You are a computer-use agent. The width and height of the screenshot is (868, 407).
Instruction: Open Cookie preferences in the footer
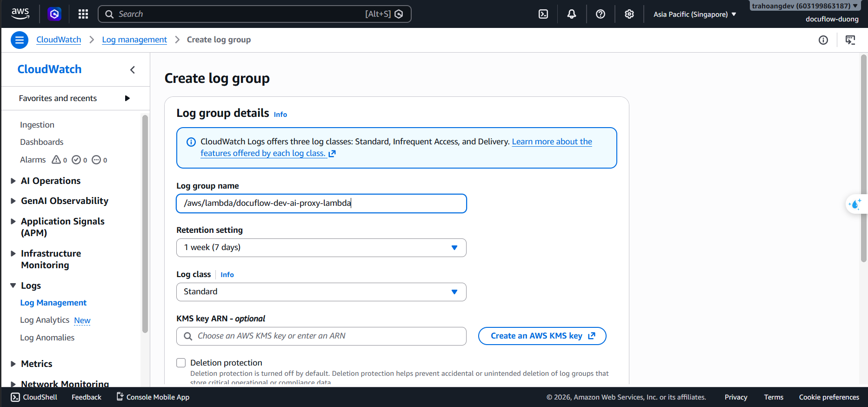[829, 397]
